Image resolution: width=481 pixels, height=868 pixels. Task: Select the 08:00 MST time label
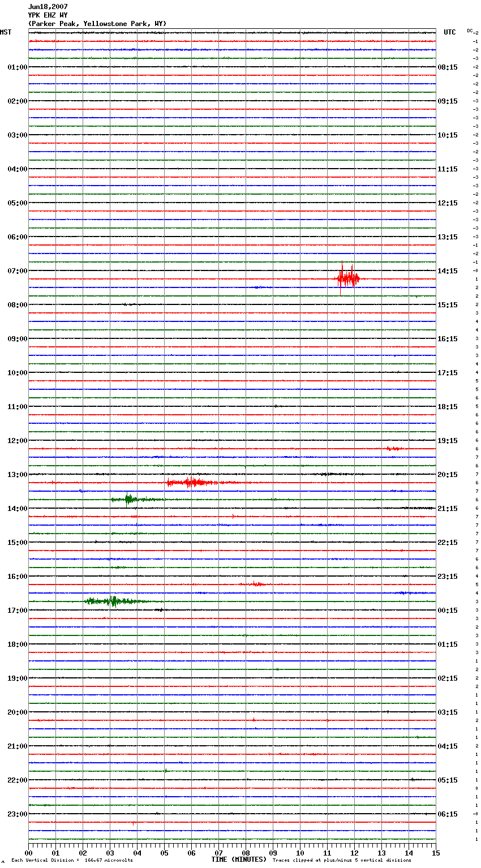click(18, 305)
